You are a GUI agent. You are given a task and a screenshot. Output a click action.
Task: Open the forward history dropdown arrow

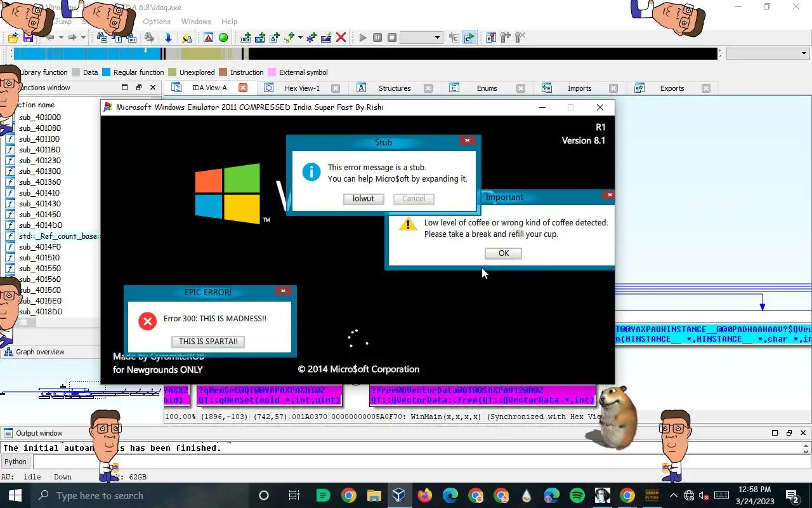click(x=82, y=38)
